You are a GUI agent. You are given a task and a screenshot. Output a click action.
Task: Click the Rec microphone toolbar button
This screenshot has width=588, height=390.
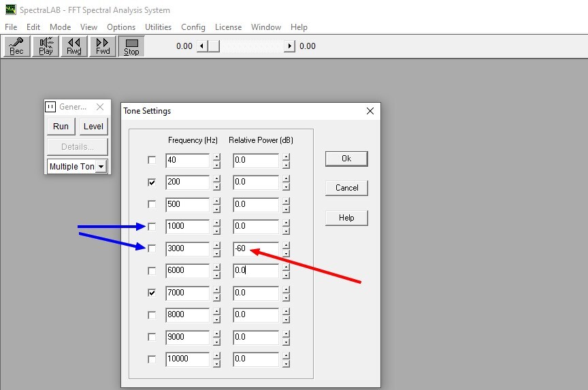point(16,46)
